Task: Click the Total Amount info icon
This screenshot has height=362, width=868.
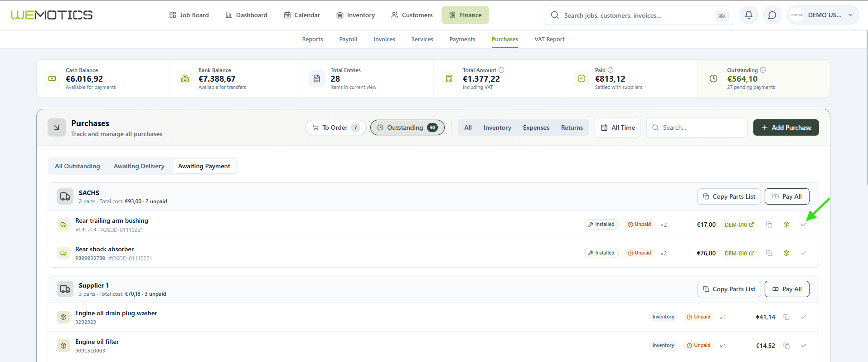Action: 501,70
